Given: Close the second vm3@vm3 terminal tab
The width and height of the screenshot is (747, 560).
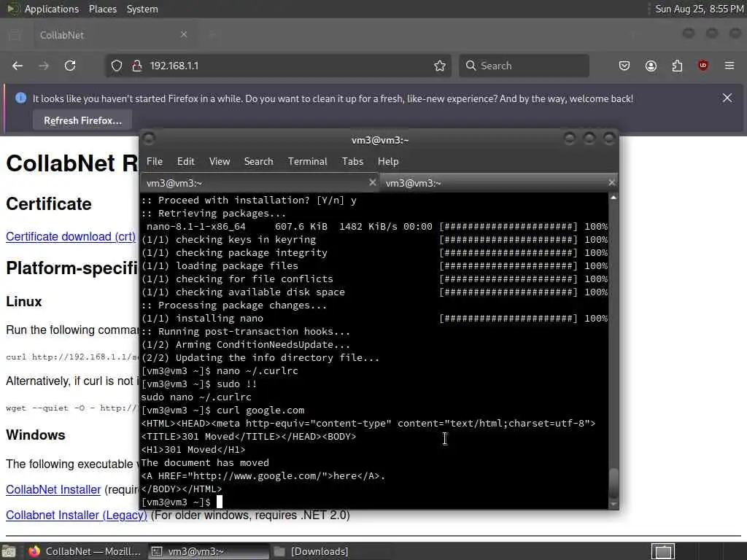Looking at the screenshot, I should [612, 182].
